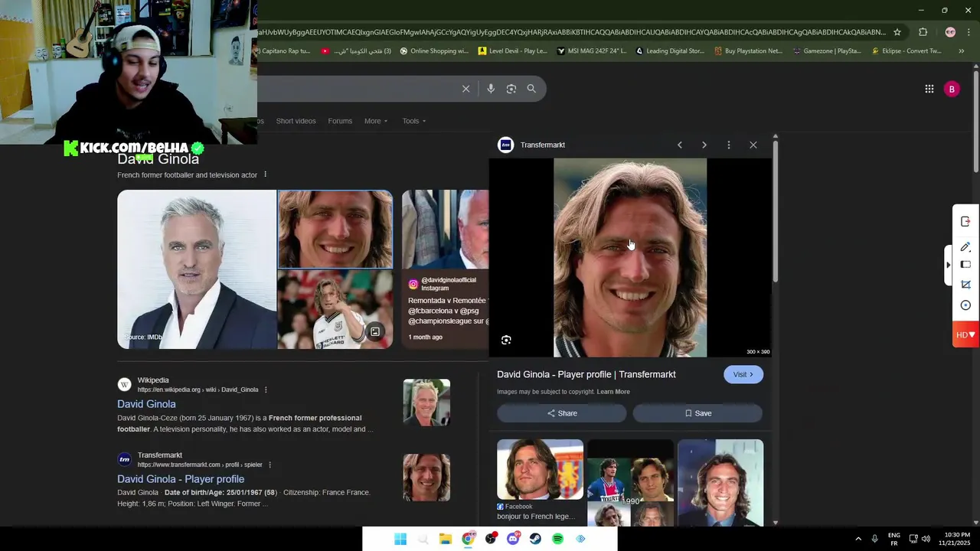The width and height of the screenshot is (980, 551).
Task: Open Level Devil bookmark
Action: tap(512, 51)
